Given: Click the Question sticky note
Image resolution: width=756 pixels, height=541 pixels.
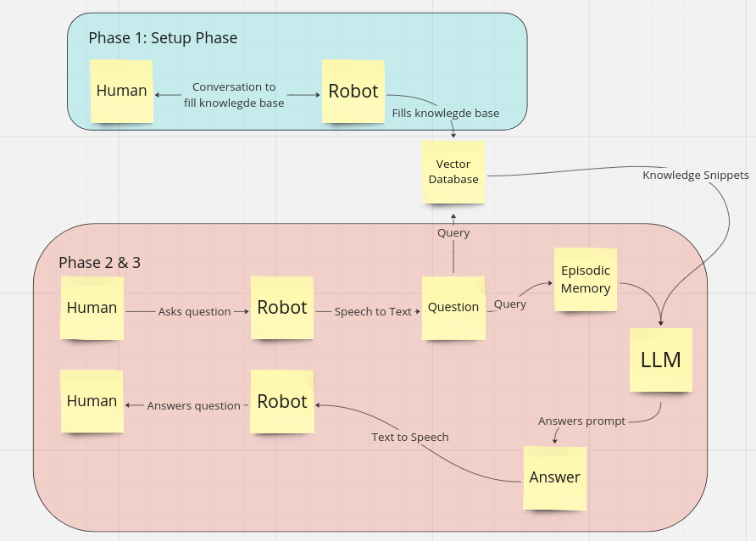Looking at the screenshot, I should click(453, 308).
